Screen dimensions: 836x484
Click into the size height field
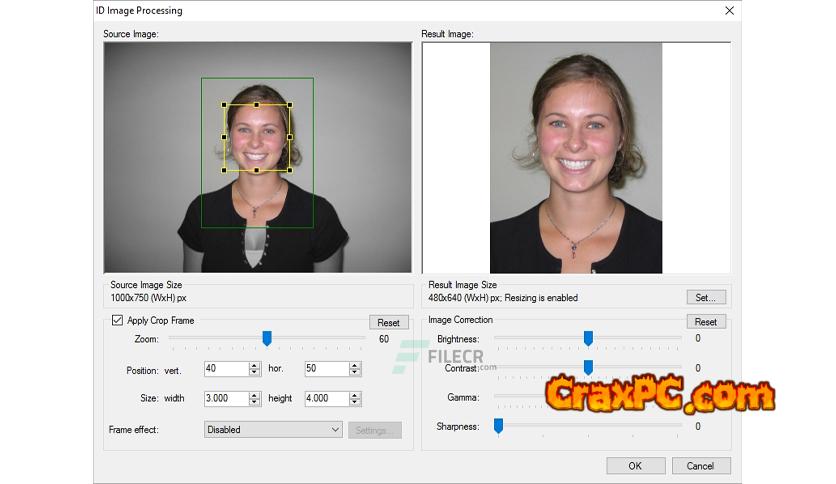point(325,398)
